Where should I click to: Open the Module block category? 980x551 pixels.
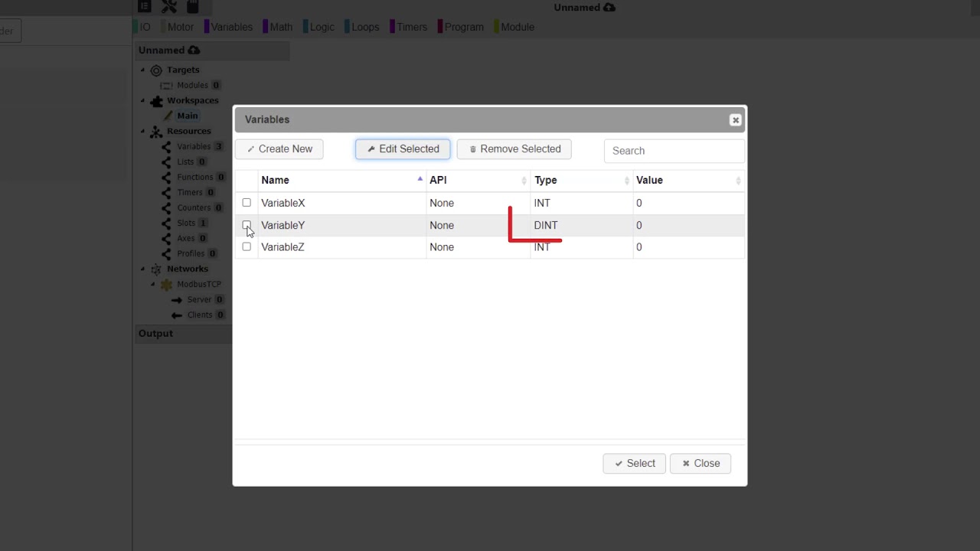[515, 27]
